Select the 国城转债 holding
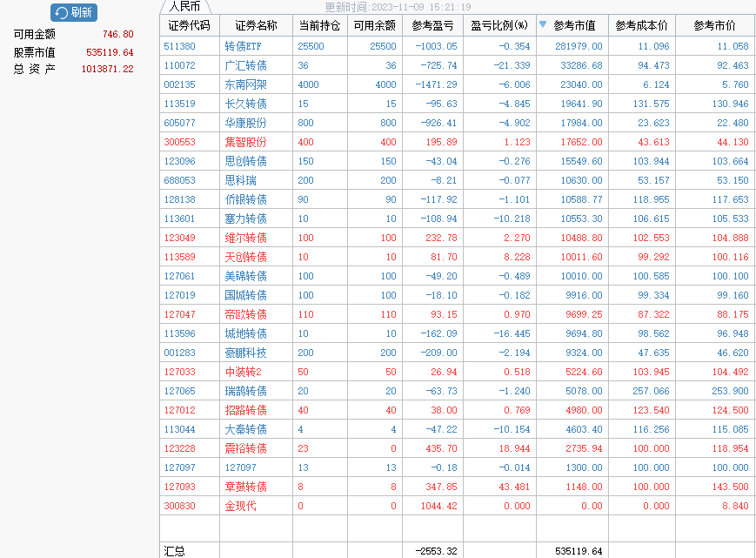 [246, 295]
